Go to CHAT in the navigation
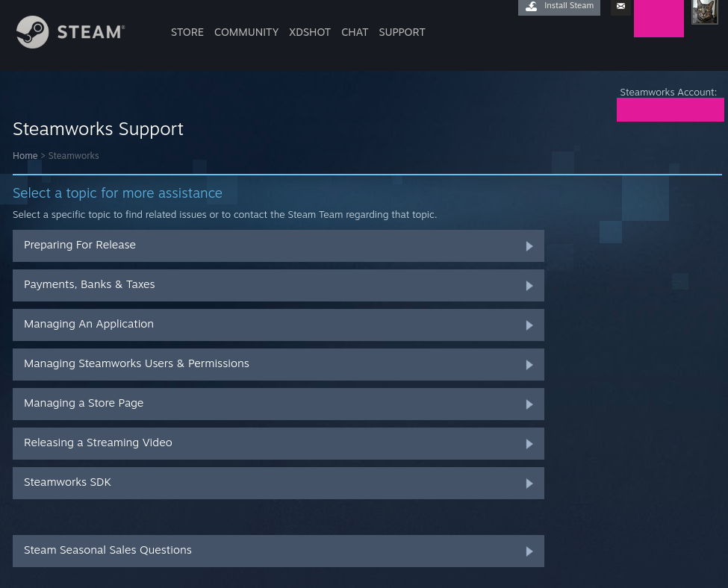 355,33
